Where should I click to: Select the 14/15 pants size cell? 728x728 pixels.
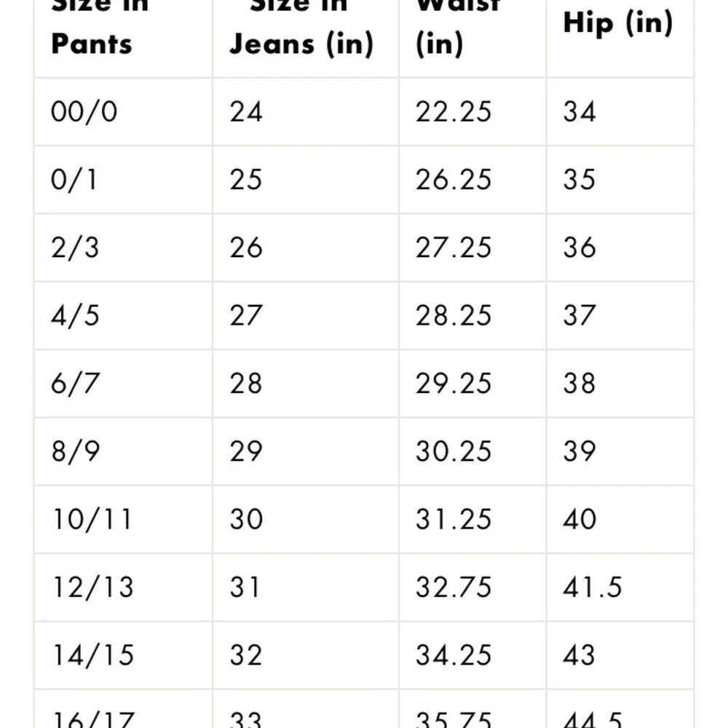(92, 655)
